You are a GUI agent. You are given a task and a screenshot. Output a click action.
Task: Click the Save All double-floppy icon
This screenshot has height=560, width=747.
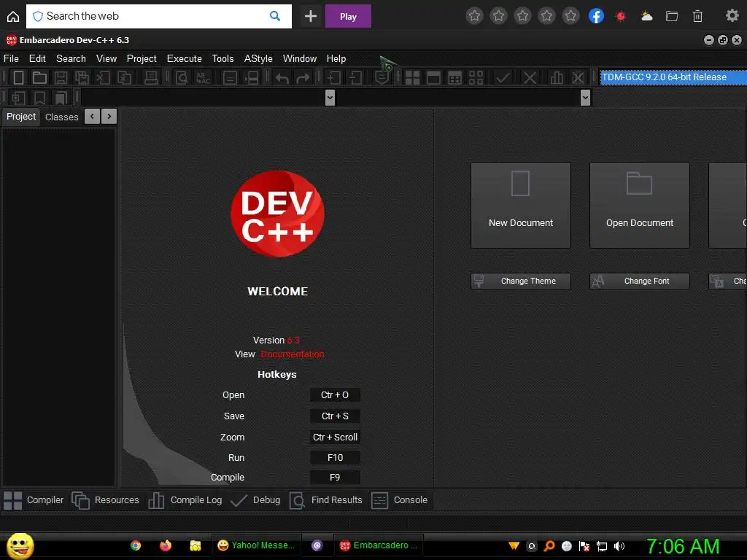click(x=82, y=77)
